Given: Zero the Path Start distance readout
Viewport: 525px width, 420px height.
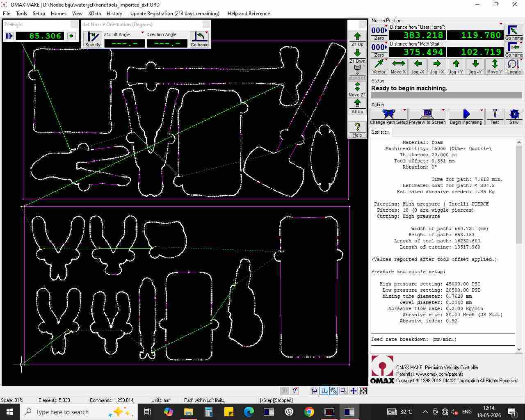Looking at the screenshot, I should [x=379, y=50].
